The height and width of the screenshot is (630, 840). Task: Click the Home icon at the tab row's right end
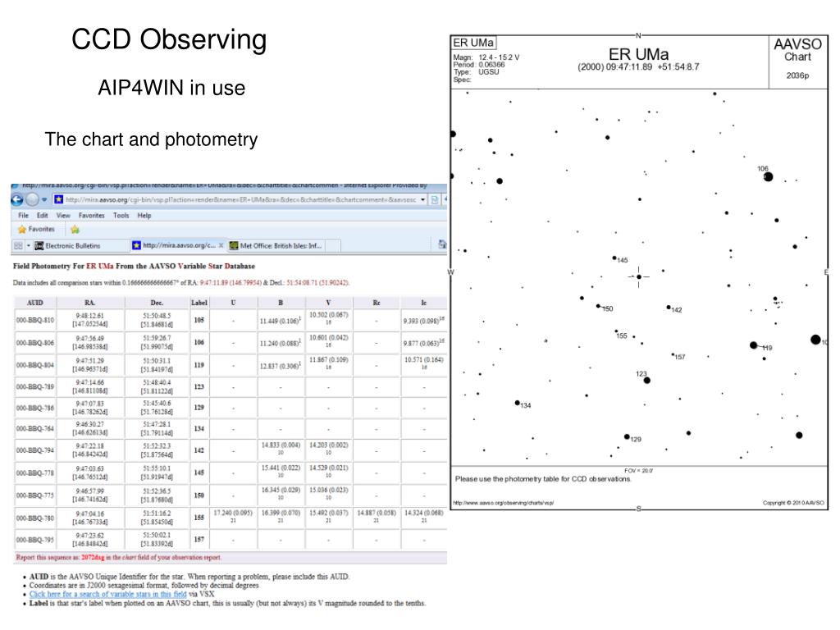442,244
